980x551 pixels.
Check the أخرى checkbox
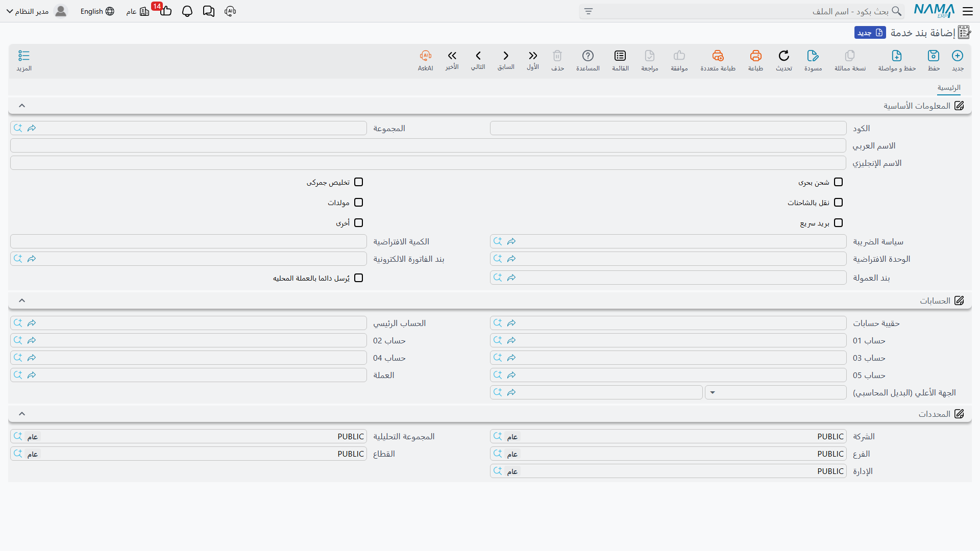(x=358, y=223)
